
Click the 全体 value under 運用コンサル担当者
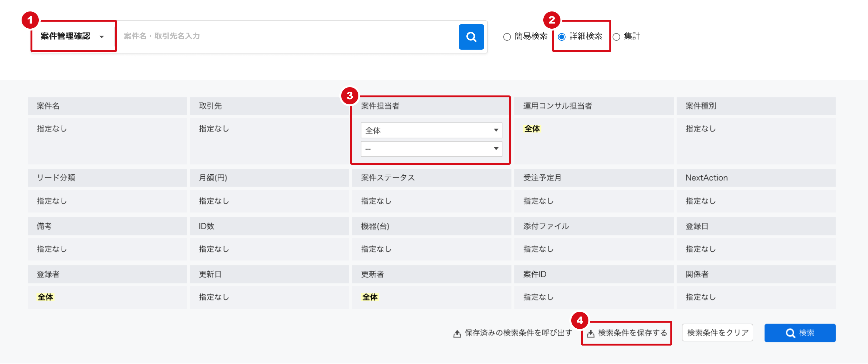coord(532,129)
